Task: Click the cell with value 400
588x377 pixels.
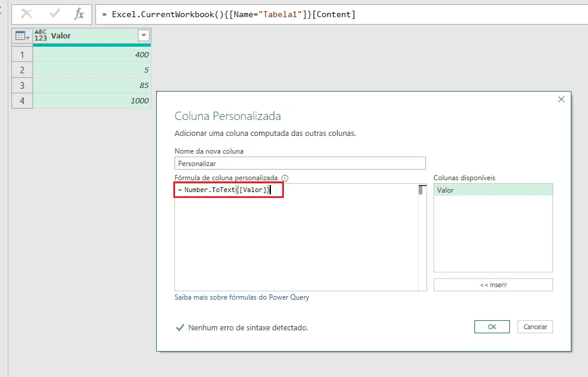Action: point(92,55)
